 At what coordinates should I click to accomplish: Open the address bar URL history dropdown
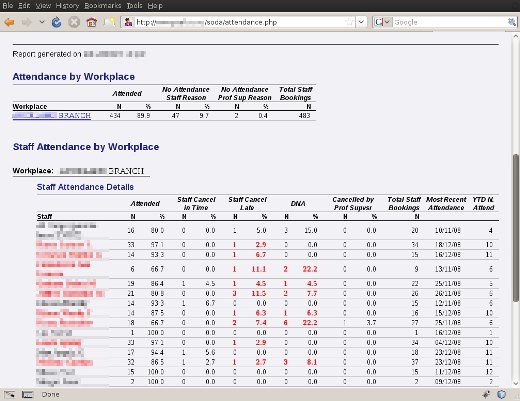[x=361, y=22]
